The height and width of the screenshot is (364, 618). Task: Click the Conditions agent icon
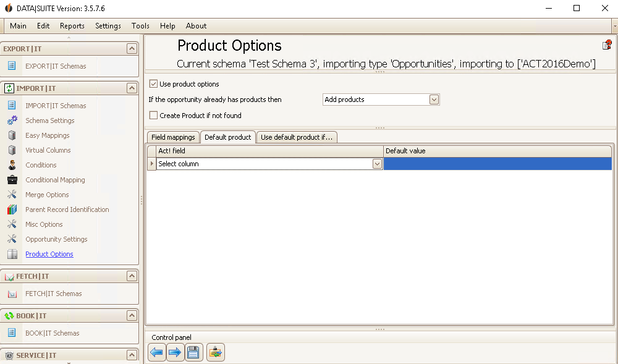pyautogui.click(x=12, y=164)
